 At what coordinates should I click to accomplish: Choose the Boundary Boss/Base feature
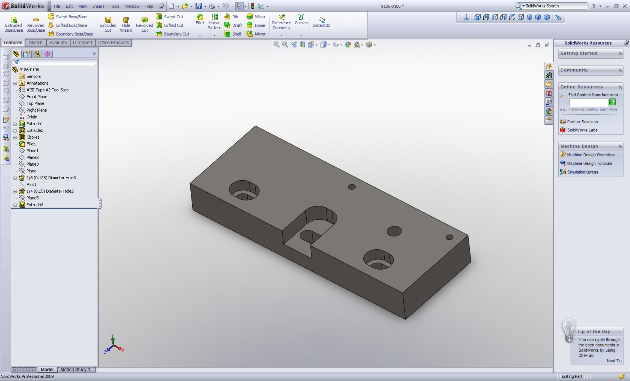coord(70,34)
